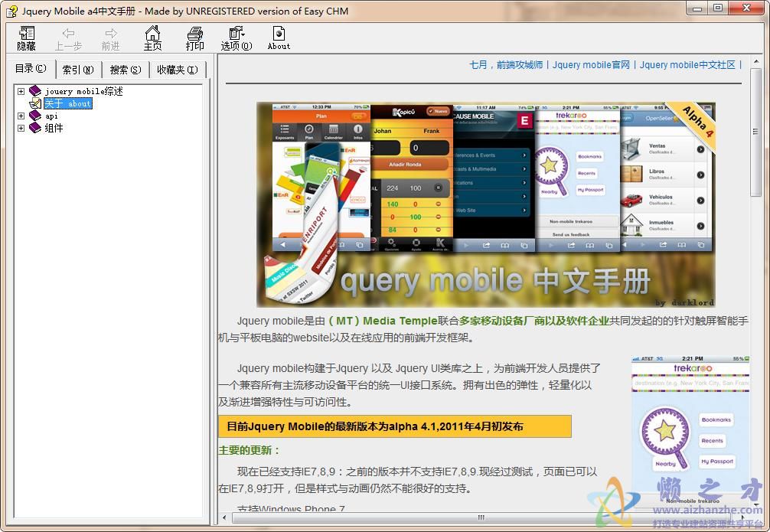Click the 前进 (Forward) navigation icon
The height and width of the screenshot is (532, 770).
[110, 38]
